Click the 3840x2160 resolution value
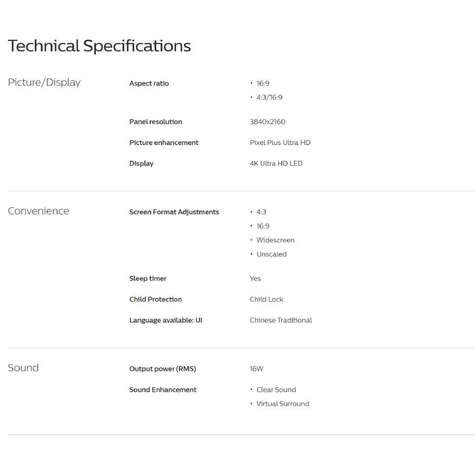The image size is (476, 476). (x=267, y=122)
